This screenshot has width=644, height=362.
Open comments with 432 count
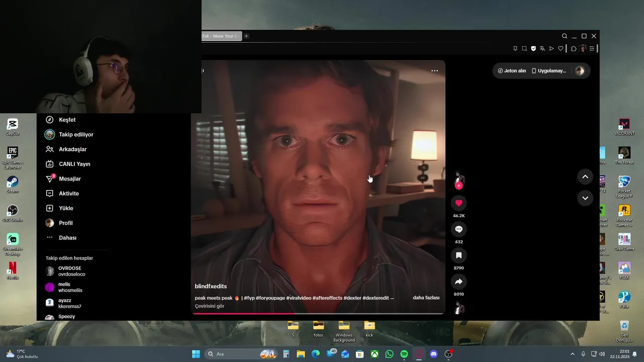click(459, 229)
